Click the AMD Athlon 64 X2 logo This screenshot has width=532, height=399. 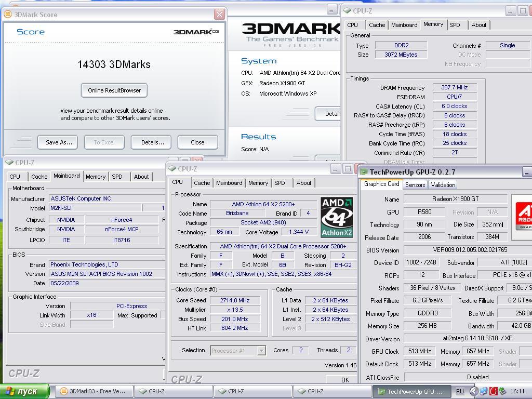pyautogui.click(x=337, y=217)
